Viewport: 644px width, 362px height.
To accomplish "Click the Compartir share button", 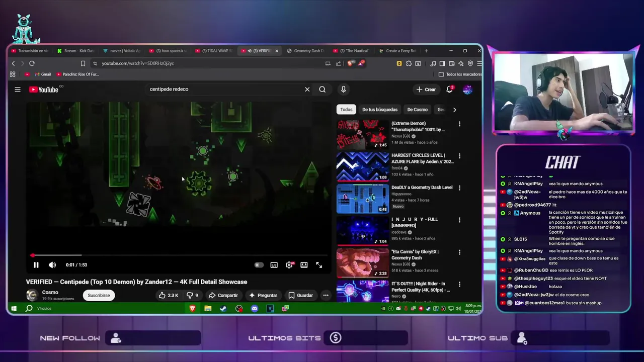I will 223,295.
